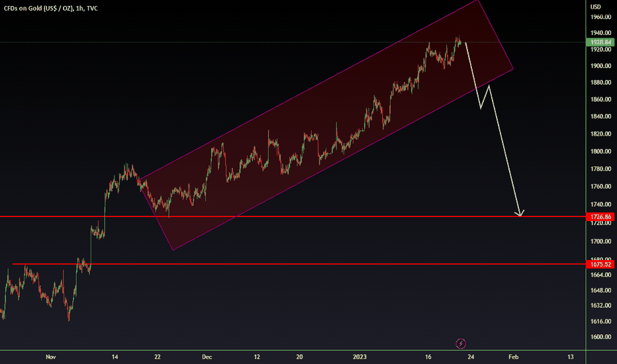Click the 24 date label on time axis

point(471,357)
